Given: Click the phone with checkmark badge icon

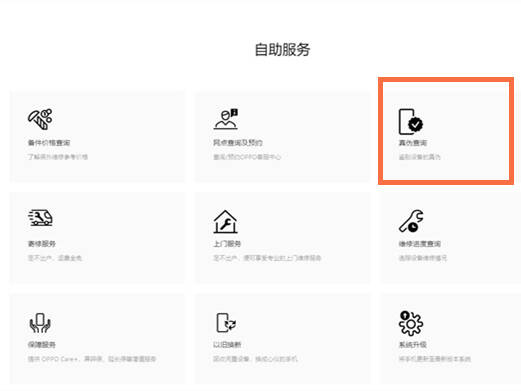Looking at the screenshot, I should [x=411, y=122].
